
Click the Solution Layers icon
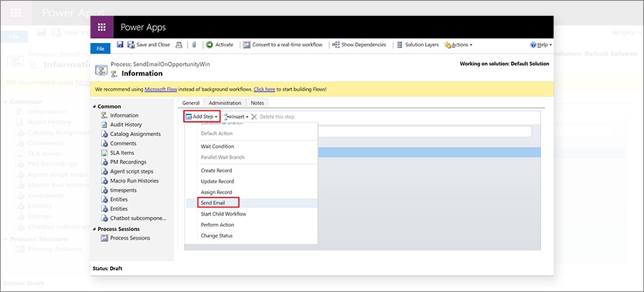pyautogui.click(x=399, y=45)
